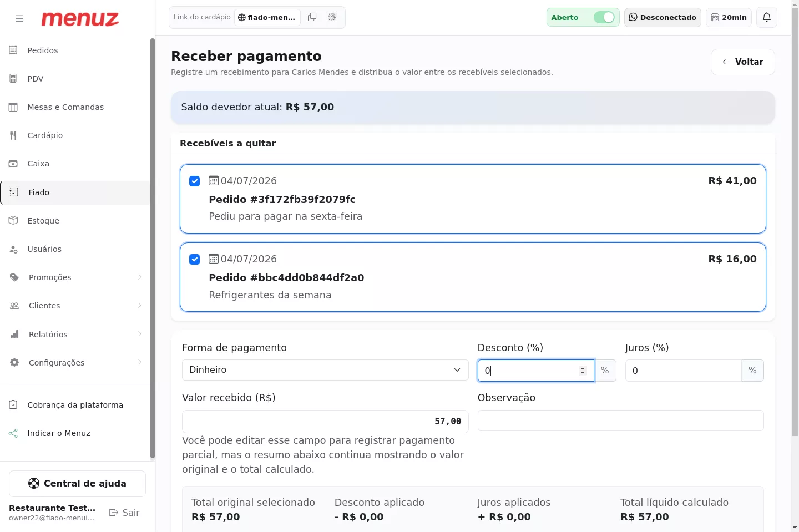Click the Saldo devedor atual R$ 57,00 text
Image resolution: width=799 pixels, height=532 pixels.
coord(257,107)
